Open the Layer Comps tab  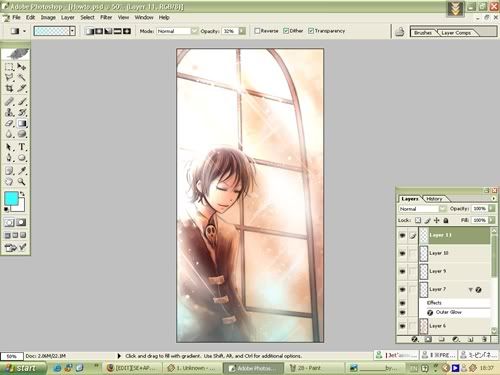456,33
